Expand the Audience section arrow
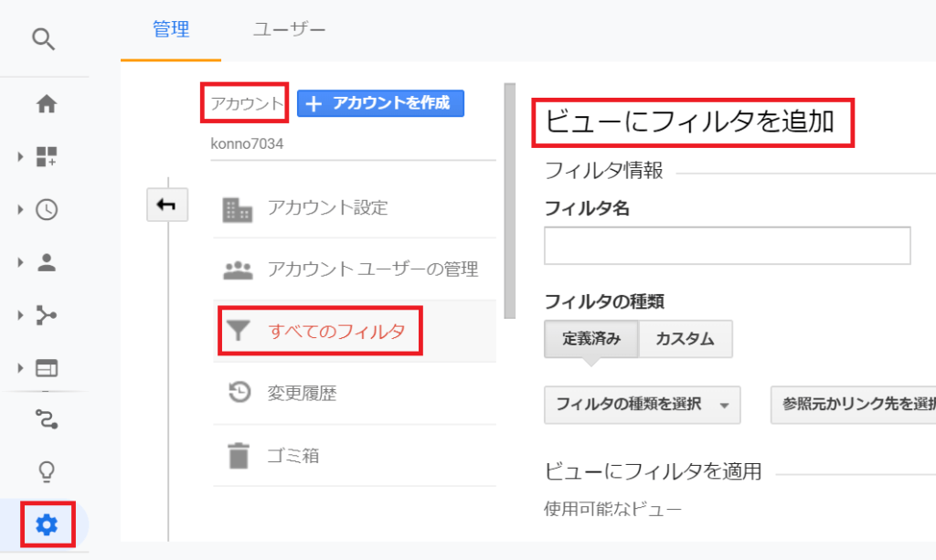The height and width of the screenshot is (560, 936). 20,262
